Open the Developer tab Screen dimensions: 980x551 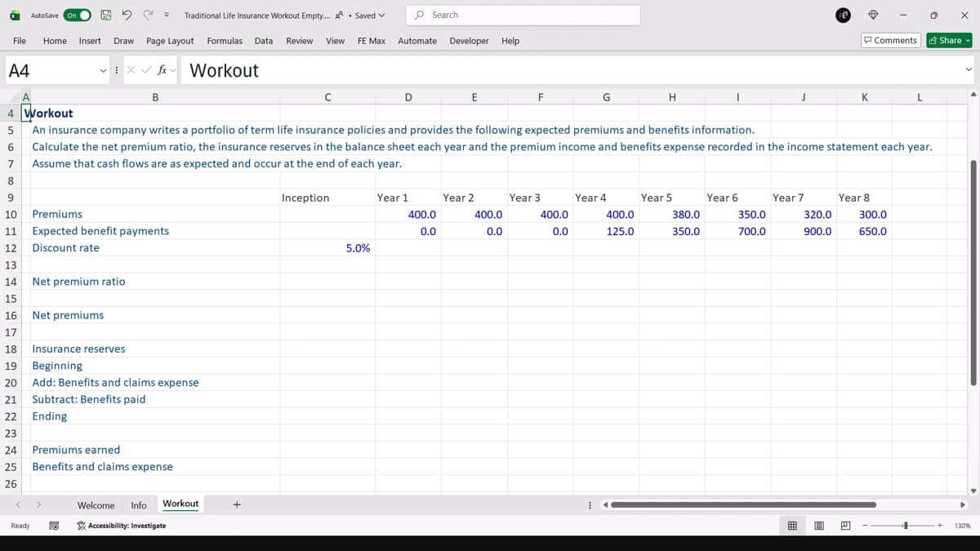click(x=469, y=41)
